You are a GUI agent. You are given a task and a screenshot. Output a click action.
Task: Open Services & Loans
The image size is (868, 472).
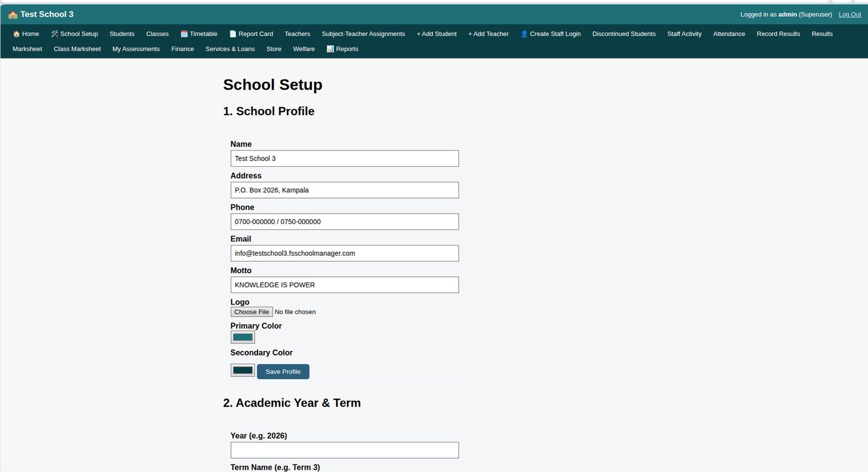pos(230,49)
